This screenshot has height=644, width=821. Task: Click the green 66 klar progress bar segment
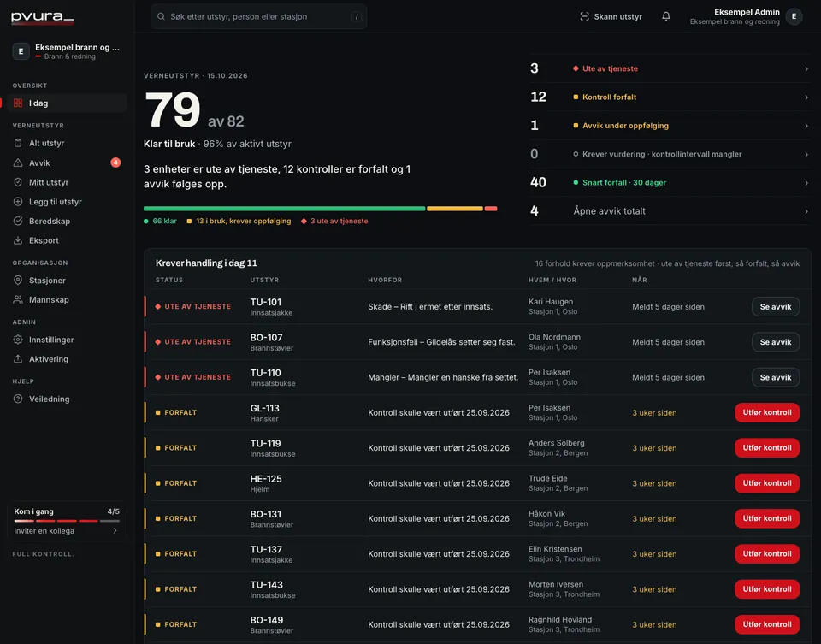[x=284, y=209]
